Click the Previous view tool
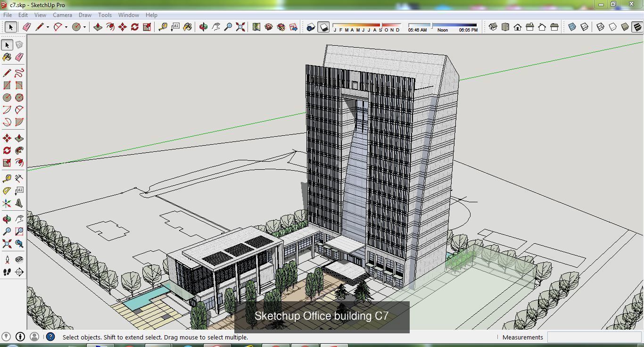This screenshot has width=644, height=347. [19, 244]
